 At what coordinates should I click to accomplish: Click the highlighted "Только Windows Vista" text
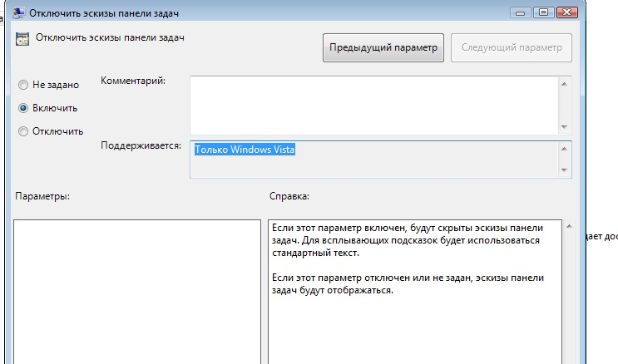click(245, 150)
